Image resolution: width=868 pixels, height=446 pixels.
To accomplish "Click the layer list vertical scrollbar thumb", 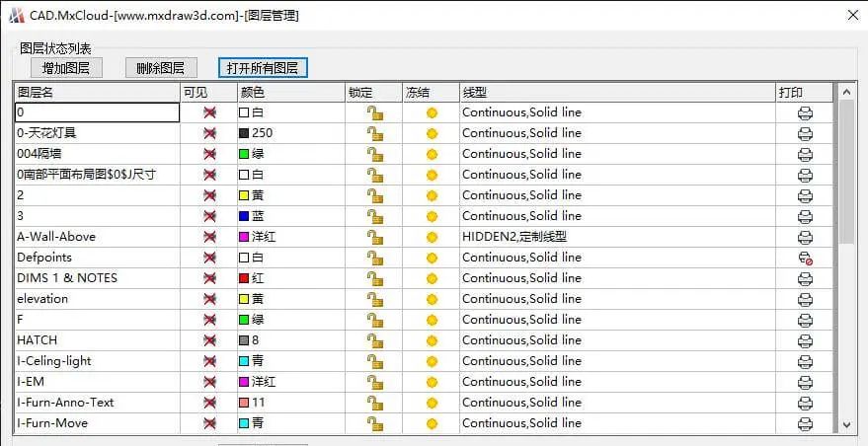I will tap(846, 172).
